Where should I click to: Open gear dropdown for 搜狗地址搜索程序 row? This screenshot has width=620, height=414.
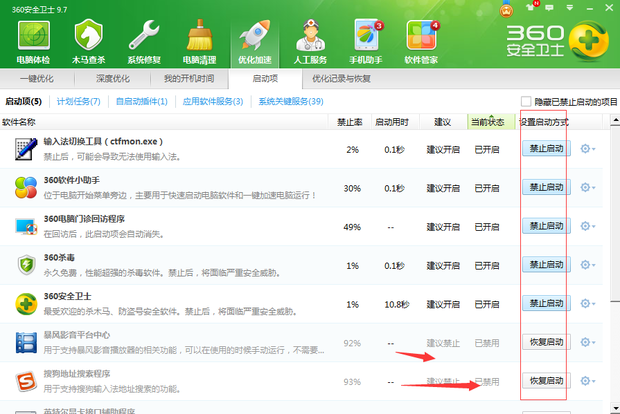(x=588, y=381)
